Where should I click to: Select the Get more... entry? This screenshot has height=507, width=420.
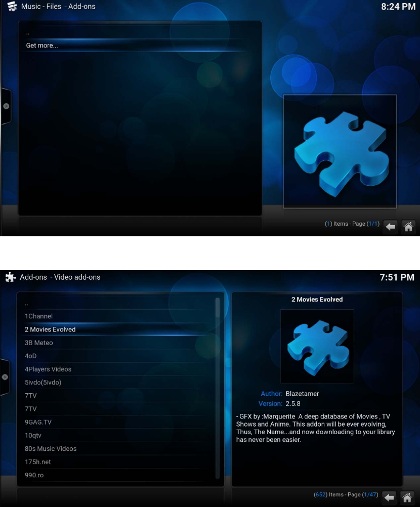tap(136, 46)
